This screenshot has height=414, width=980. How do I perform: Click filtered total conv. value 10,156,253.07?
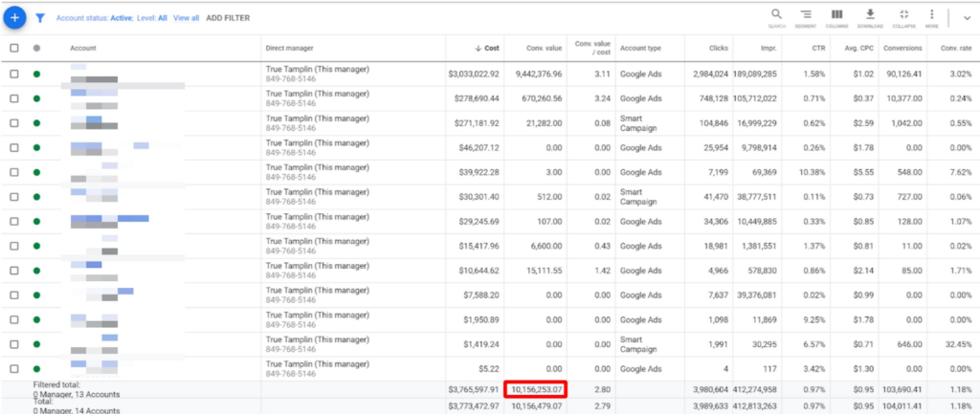click(x=538, y=389)
